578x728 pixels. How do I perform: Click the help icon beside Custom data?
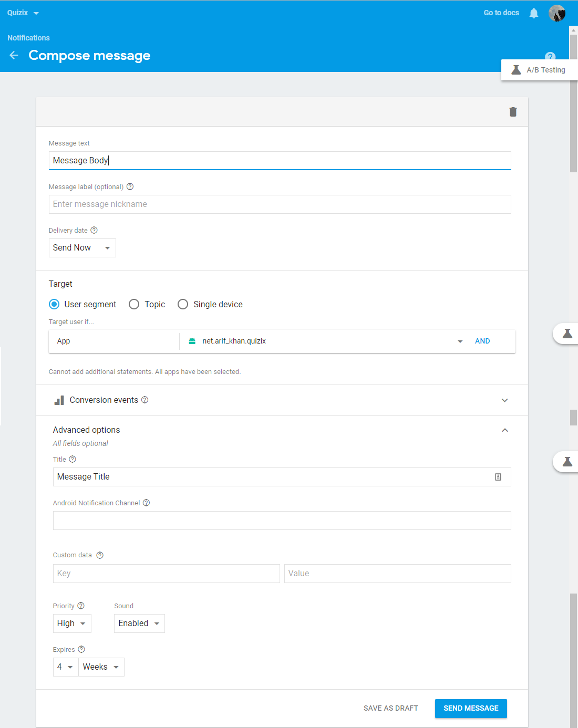tap(100, 555)
